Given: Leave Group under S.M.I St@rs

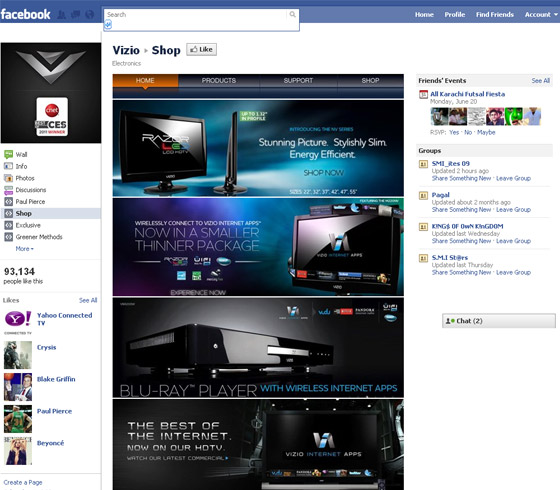Looking at the screenshot, I should [513, 272].
